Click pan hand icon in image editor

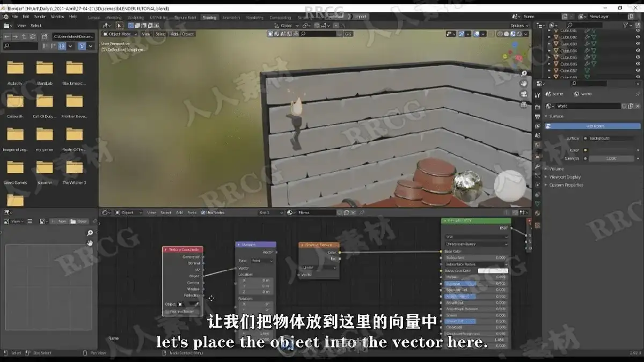(90, 242)
